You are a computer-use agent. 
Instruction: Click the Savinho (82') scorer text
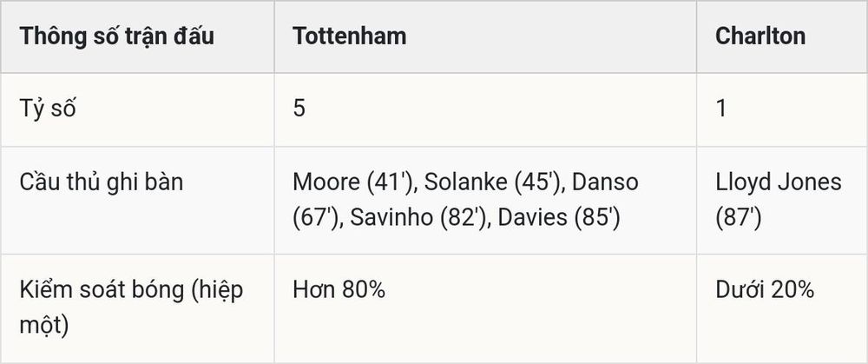click(x=421, y=218)
